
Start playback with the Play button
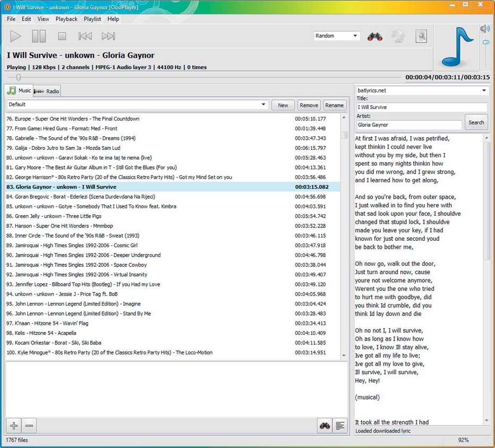tap(15, 36)
